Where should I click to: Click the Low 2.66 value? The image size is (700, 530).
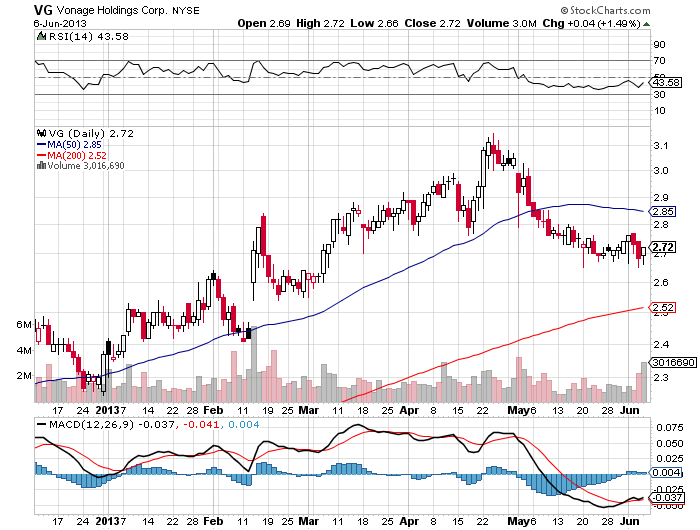tap(374, 23)
